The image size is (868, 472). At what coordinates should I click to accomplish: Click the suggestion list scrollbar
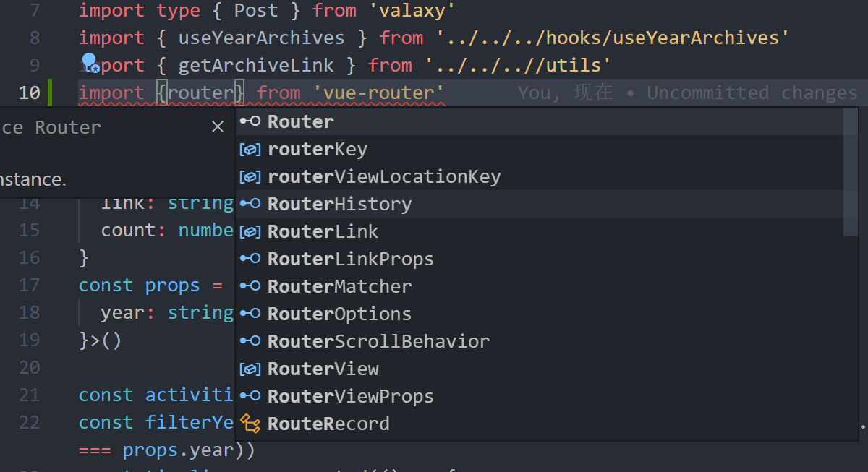coord(851,172)
